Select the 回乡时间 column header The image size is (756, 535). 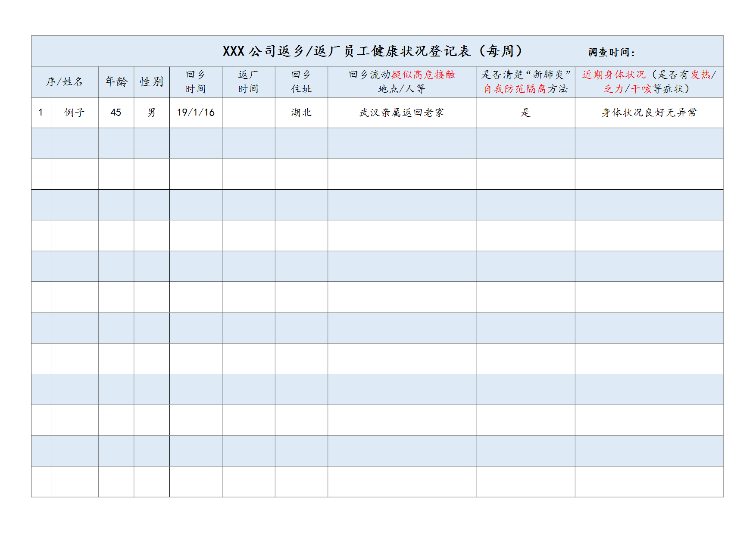coord(196,81)
